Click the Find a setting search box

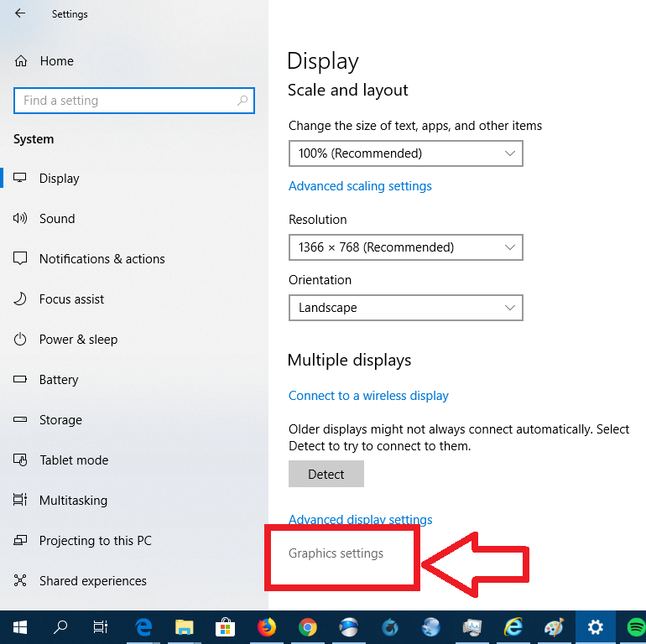[x=134, y=101]
